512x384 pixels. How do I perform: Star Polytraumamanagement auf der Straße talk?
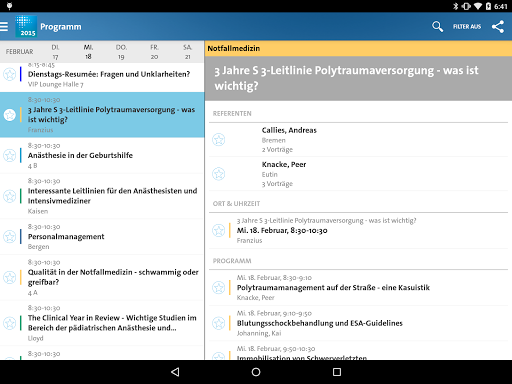tap(219, 287)
